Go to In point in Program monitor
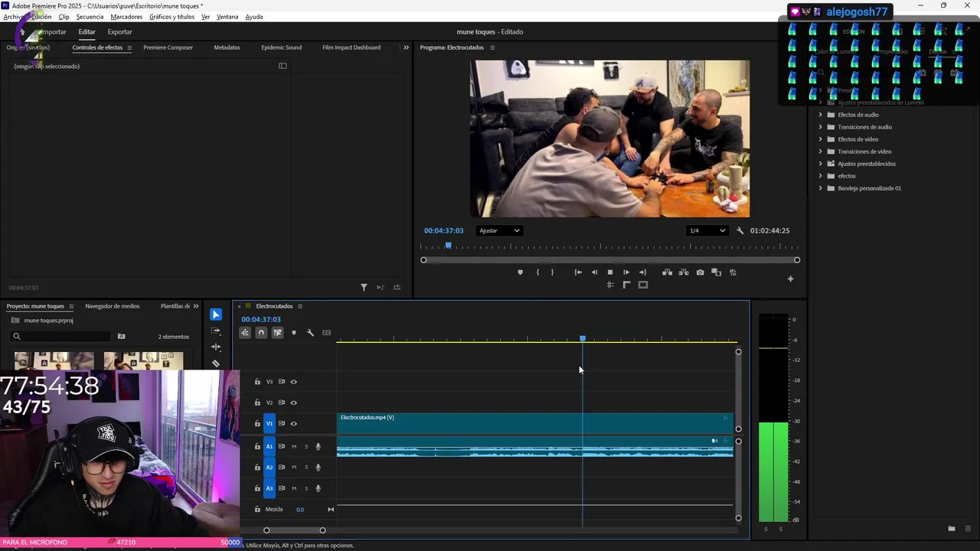 578,272
